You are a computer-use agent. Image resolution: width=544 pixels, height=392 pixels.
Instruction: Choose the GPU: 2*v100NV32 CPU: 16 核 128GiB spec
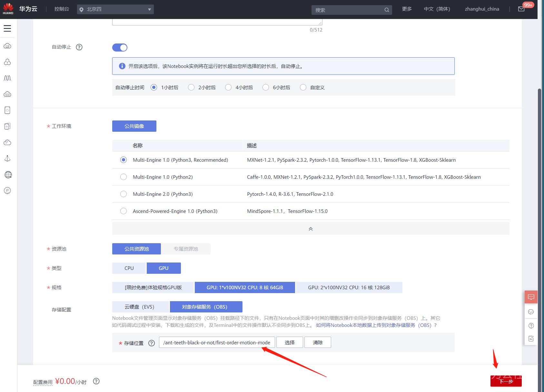349,288
